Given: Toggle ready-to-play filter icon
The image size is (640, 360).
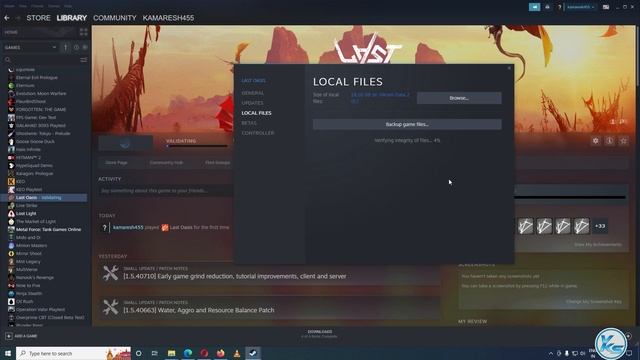Looking at the screenshot, I should click(x=84, y=47).
